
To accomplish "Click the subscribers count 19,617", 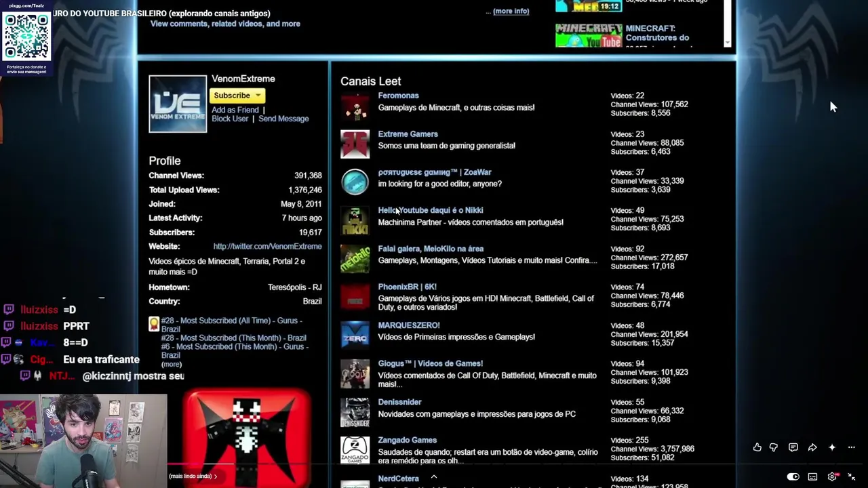I will click(x=310, y=232).
